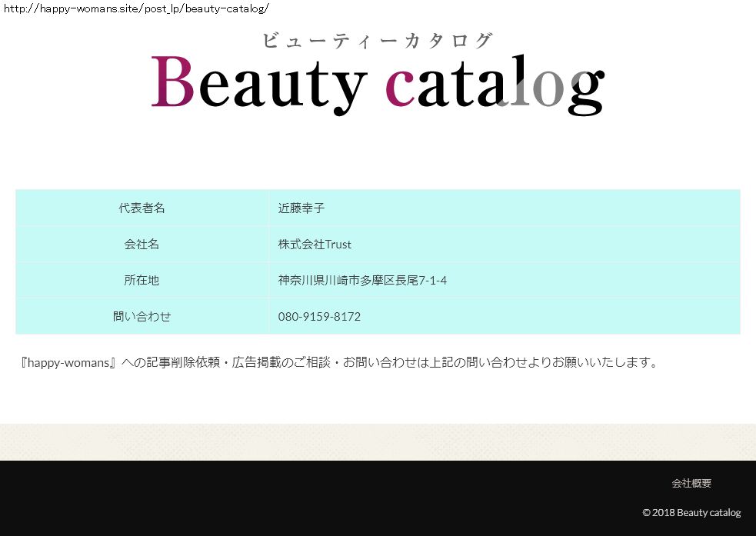756x536 pixels.
Task: Click the magenta letter c in logo
Action: pos(399,88)
